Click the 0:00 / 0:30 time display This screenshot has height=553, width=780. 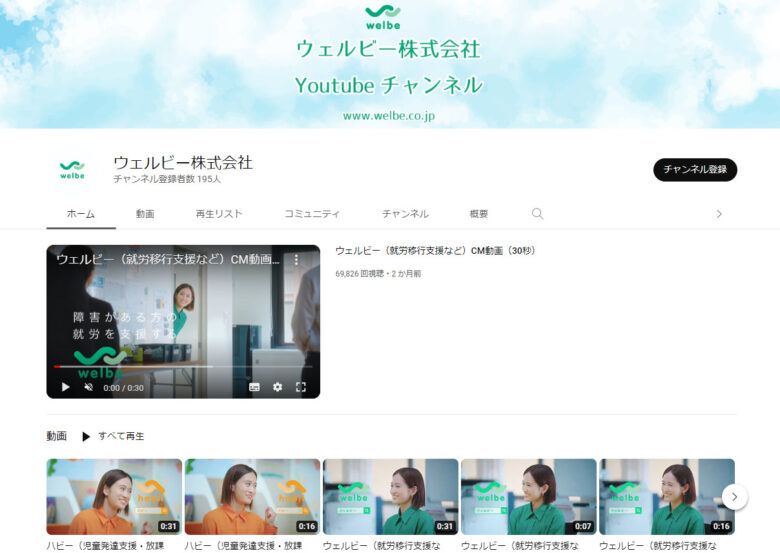[123, 388]
